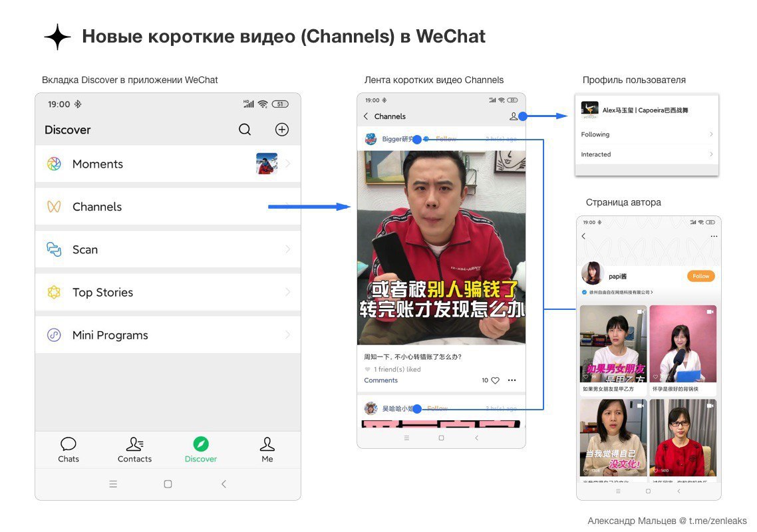Screen dimensions: 757x532
Task: Tap the system back arrow in author page phone
Action: coord(679,491)
